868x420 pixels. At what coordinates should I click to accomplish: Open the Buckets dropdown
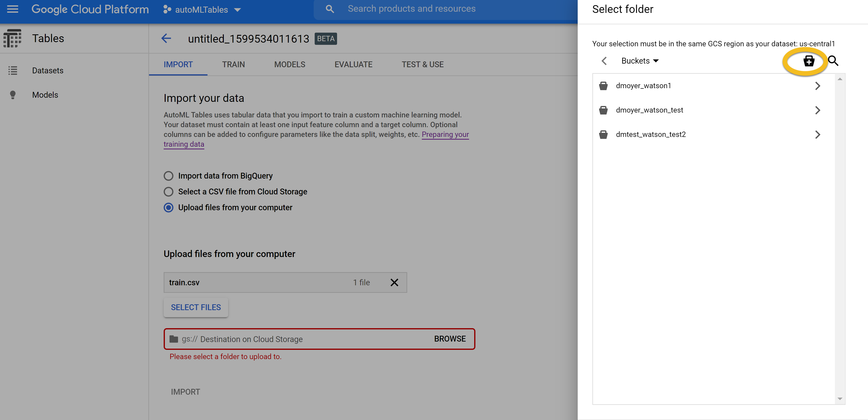[640, 61]
